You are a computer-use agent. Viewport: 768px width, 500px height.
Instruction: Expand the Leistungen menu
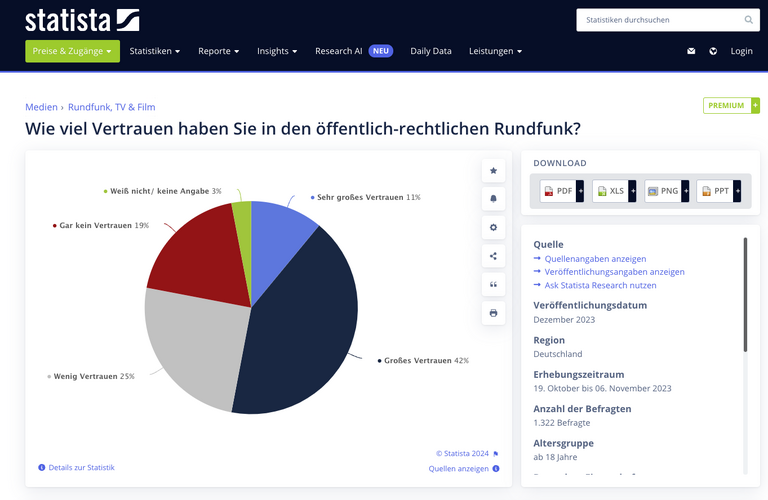click(x=496, y=51)
